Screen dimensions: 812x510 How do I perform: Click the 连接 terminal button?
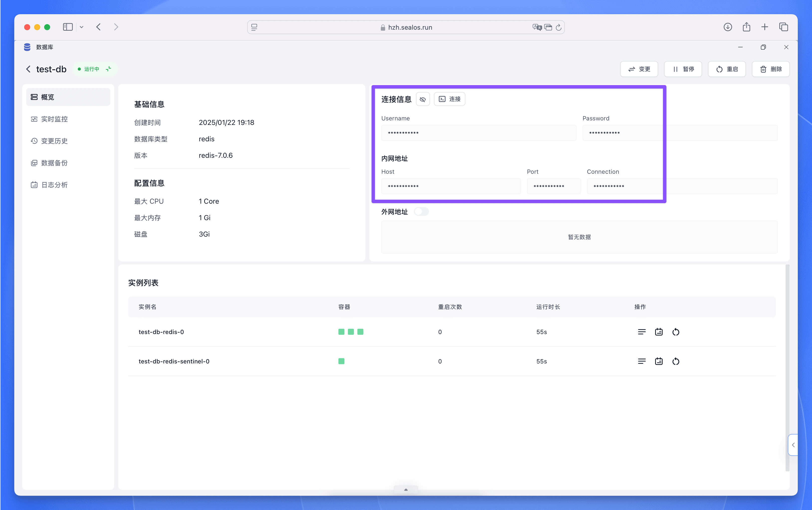coord(449,99)
